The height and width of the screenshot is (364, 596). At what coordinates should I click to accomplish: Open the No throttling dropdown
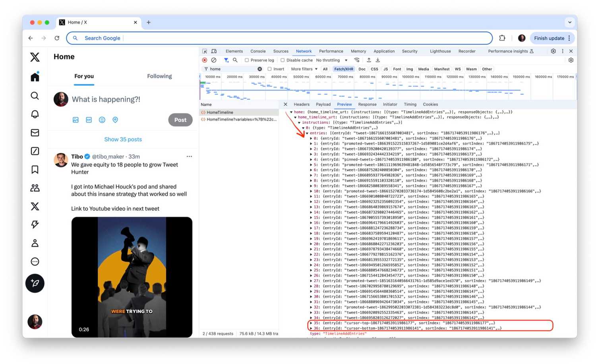point(332,60)
